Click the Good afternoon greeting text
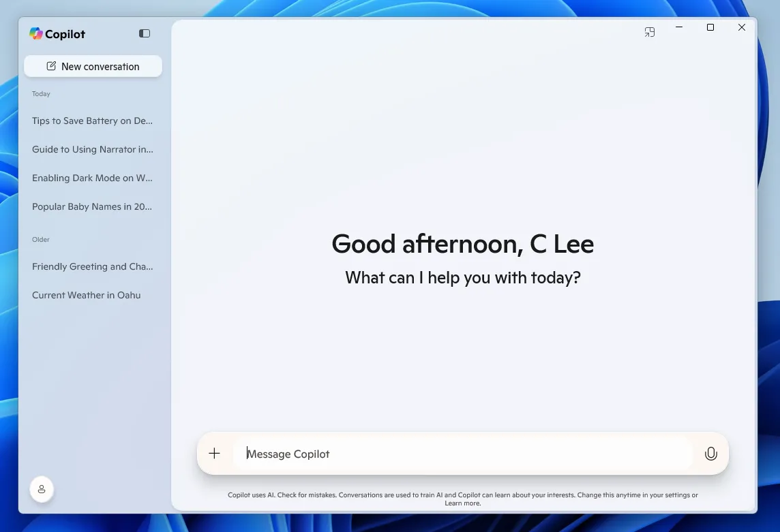The image size is (780, 532). 462,243
